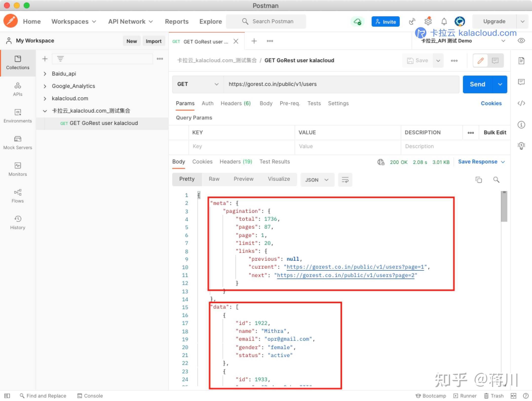
Task: Click the Send button
Action: coord(477,84)
